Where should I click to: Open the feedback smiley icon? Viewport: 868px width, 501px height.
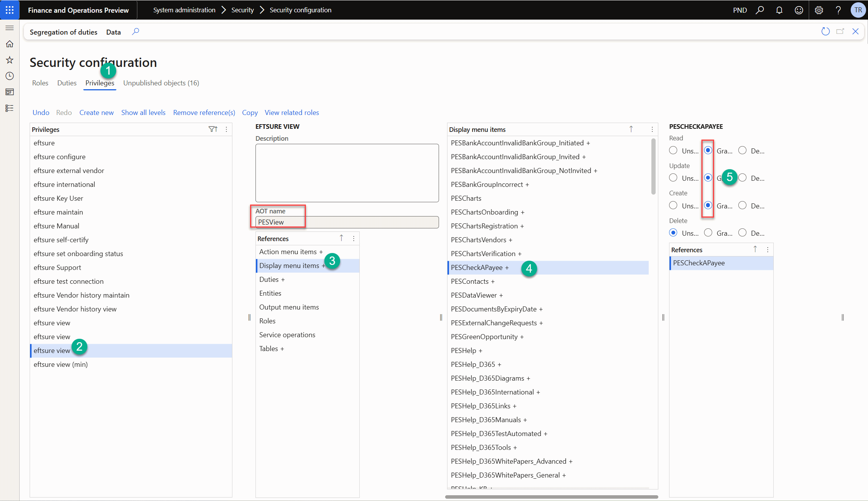coord(799,10)
